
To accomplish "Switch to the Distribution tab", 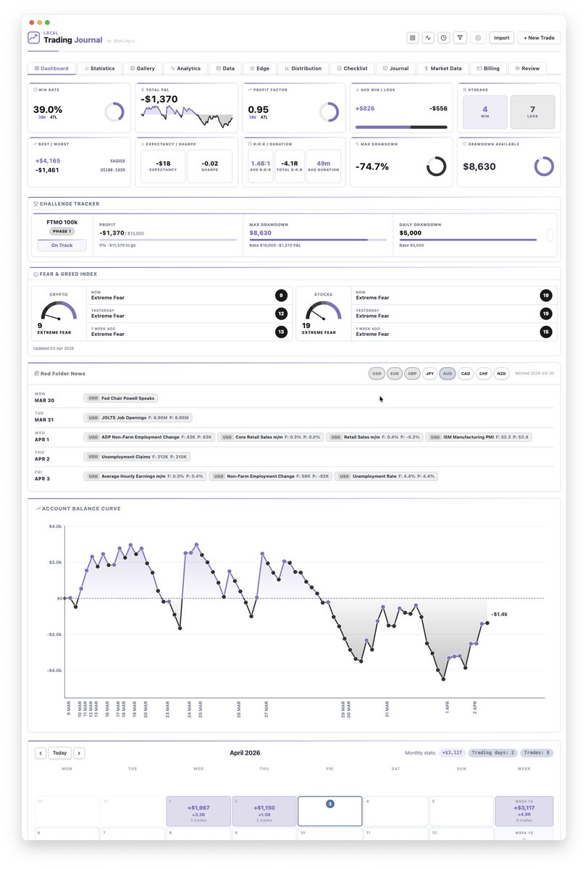I will 303,69.
